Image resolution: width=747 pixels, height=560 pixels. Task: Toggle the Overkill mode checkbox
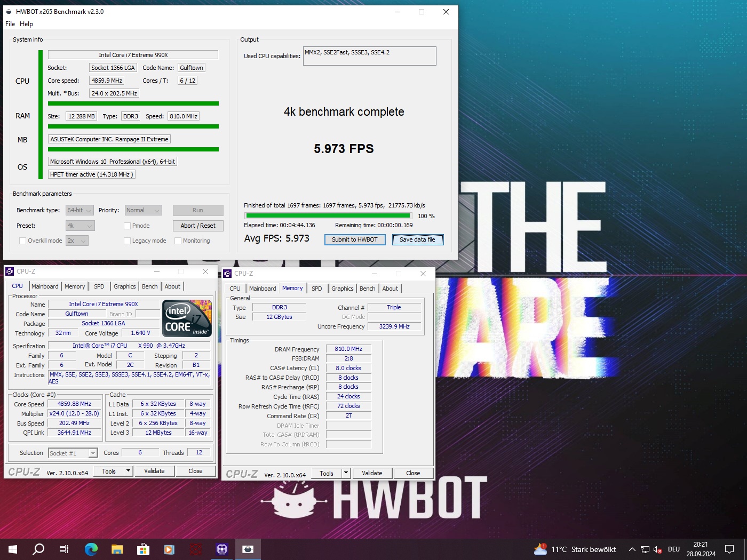tap(22, 241)
